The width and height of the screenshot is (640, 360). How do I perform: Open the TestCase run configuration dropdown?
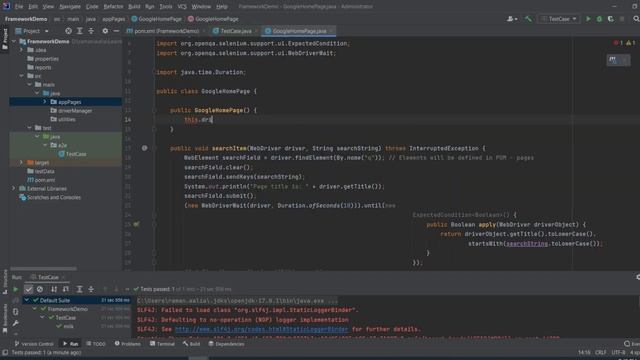tap(558, 19)
